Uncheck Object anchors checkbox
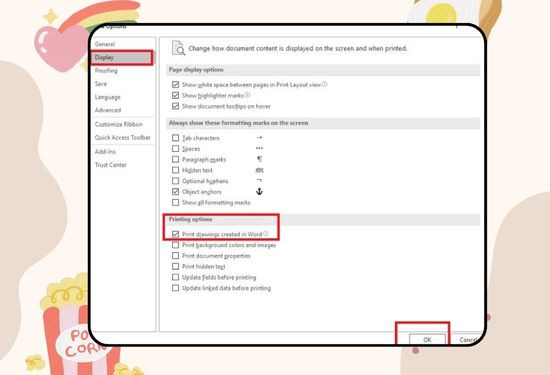The height and width of the screenshot is (375, 550). (175, 192)
